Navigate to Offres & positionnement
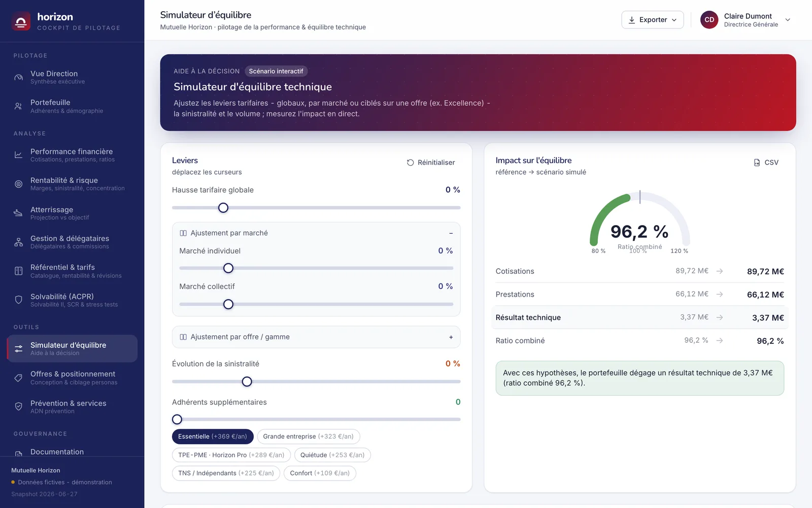The width and height of the screenshot is (812, 508). [72, 377]
